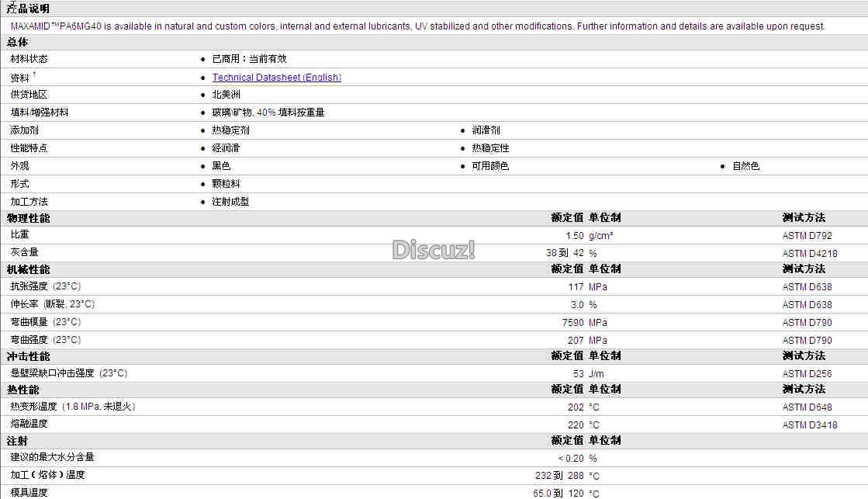Select the melt temperature range "232 到 288"

click(559, 476)
